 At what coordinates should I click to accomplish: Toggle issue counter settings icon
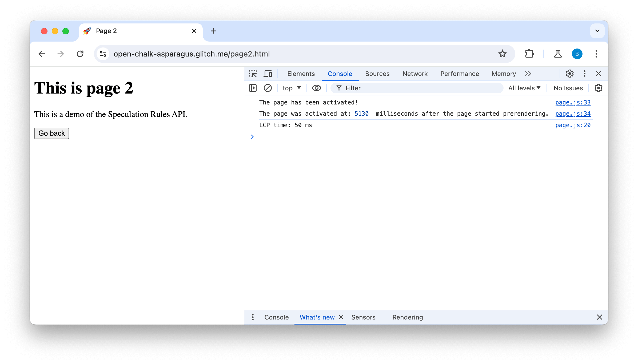pyautogui.click(x=598, y=88)
